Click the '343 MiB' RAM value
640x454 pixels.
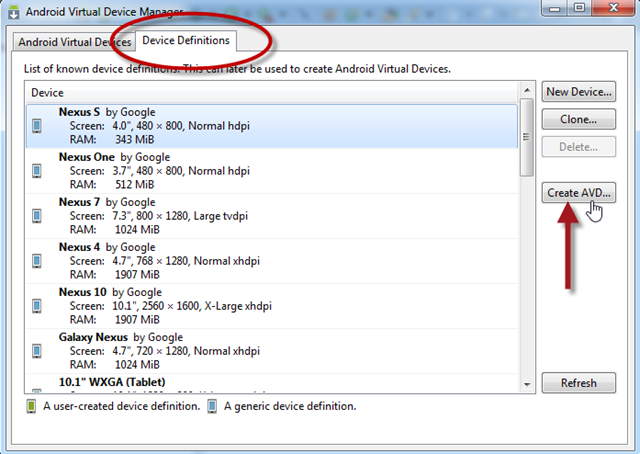pyautogui.click(x=134, y=140)
